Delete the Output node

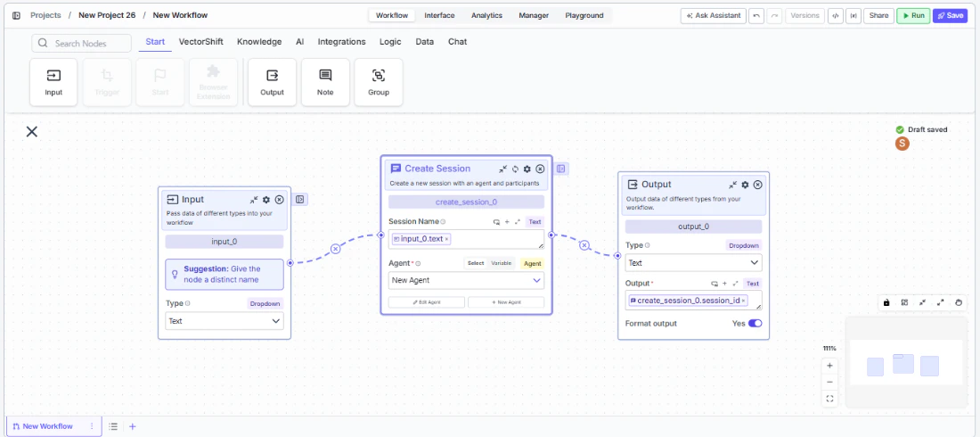757,185
